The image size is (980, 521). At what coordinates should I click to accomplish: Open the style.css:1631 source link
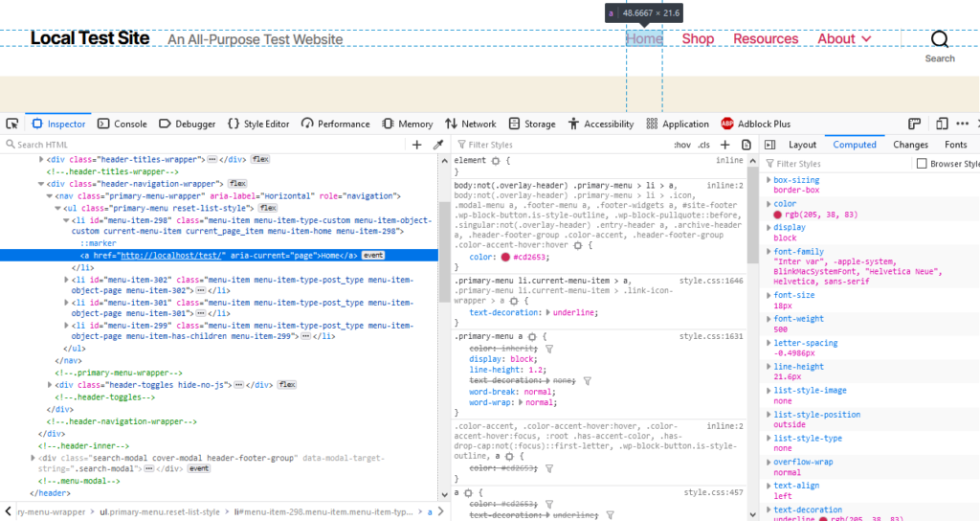711,336
